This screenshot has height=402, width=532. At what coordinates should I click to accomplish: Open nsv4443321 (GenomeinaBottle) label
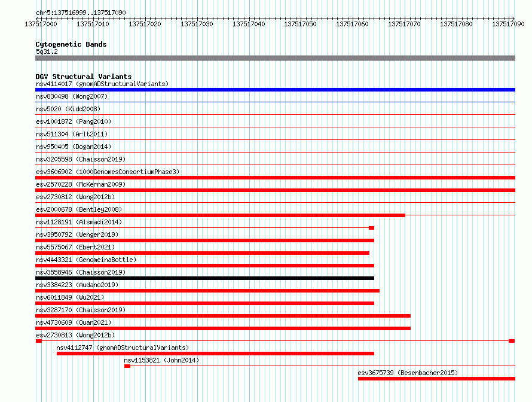pyautogui.click(x=86, y=260)
